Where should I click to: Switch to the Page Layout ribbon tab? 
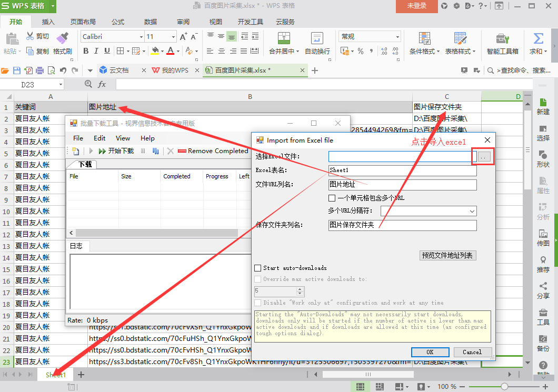point(83,22)
